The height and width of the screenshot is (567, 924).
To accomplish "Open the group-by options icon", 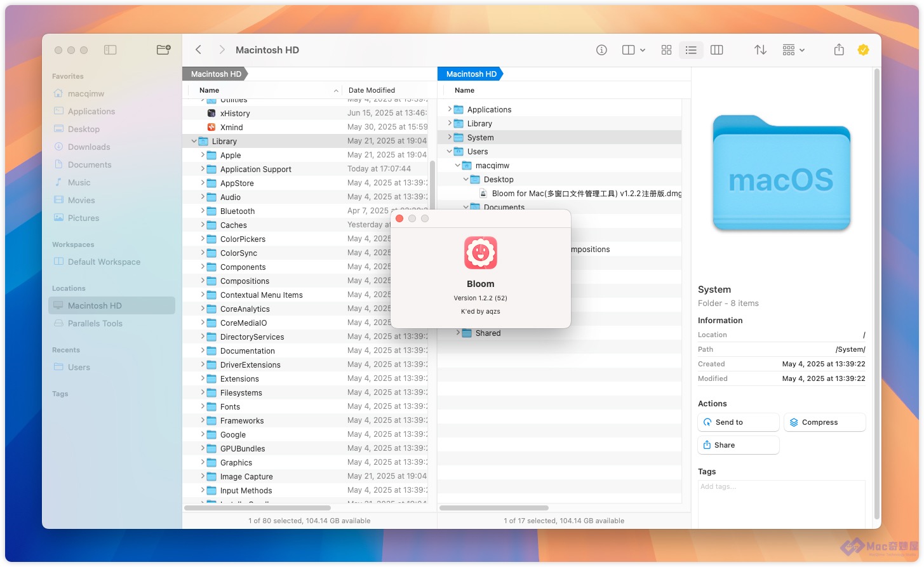I will [x=789, y=50].
